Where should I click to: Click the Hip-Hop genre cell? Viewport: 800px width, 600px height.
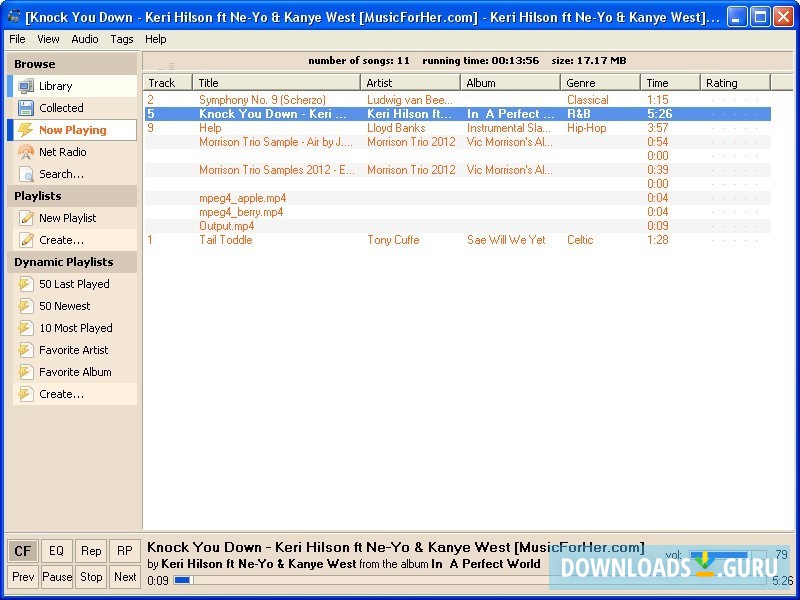[x=586, y=128]
